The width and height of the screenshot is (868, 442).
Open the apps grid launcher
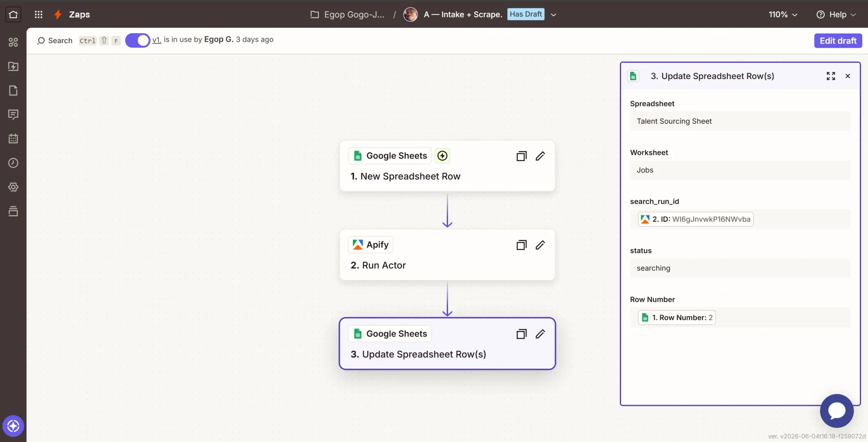click(x=39, y=14)
